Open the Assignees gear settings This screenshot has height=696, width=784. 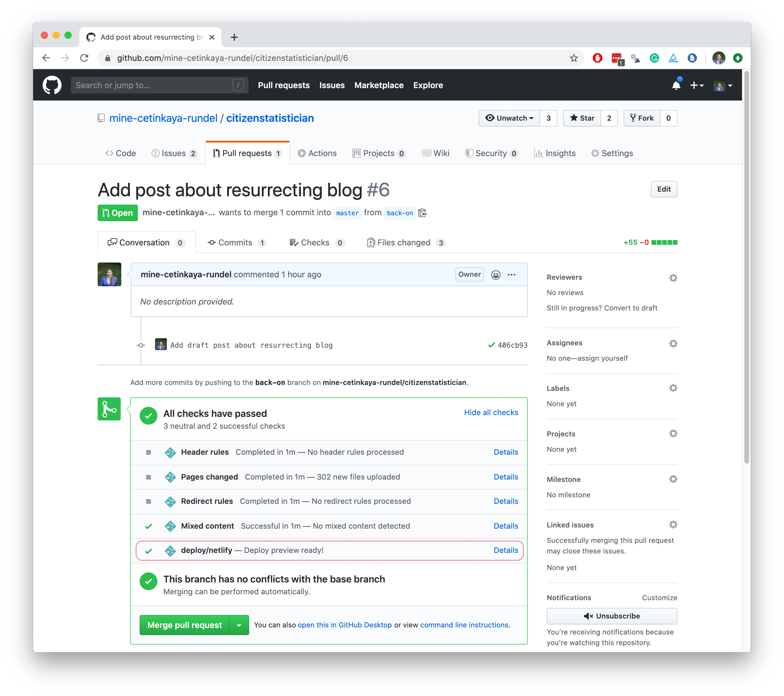coord(673,343)
